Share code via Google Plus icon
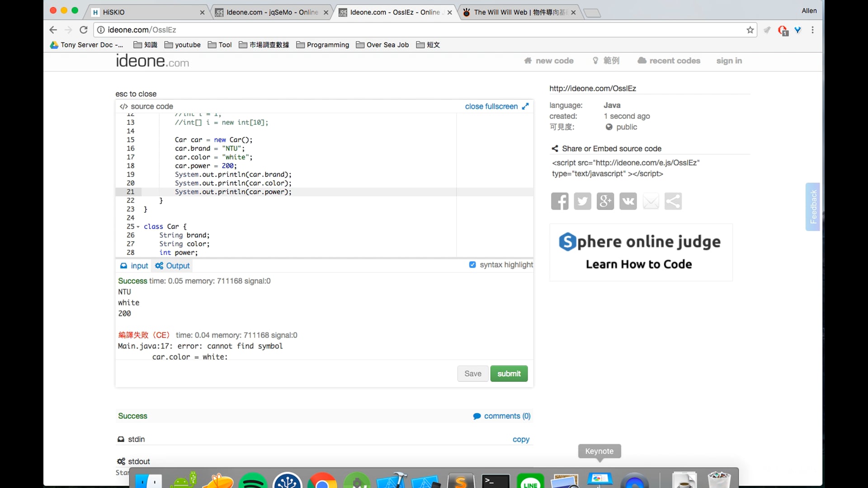 (605, 201)
